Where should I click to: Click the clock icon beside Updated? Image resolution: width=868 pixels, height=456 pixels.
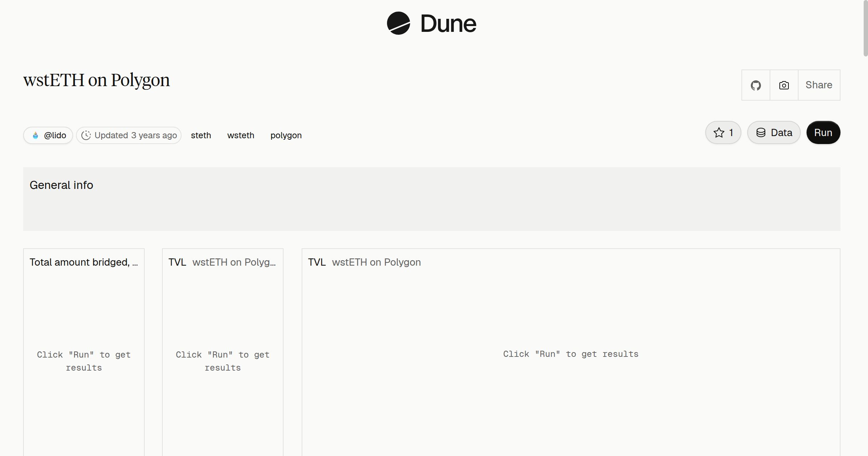click(86, 135)
